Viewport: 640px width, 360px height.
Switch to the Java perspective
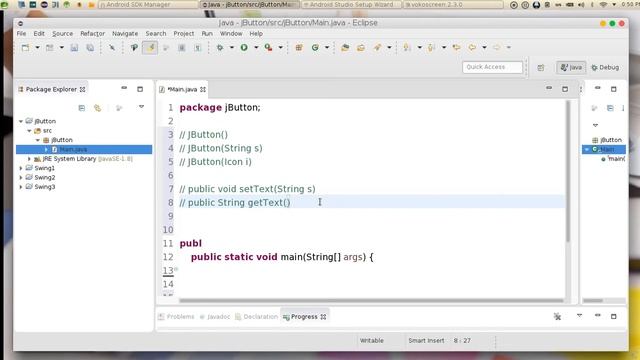571,67
